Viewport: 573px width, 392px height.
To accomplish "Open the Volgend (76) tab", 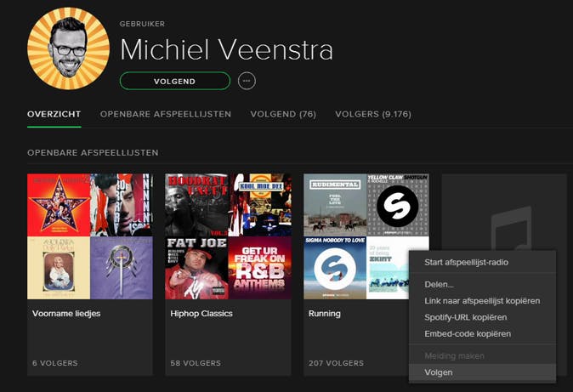I will 283,114.
